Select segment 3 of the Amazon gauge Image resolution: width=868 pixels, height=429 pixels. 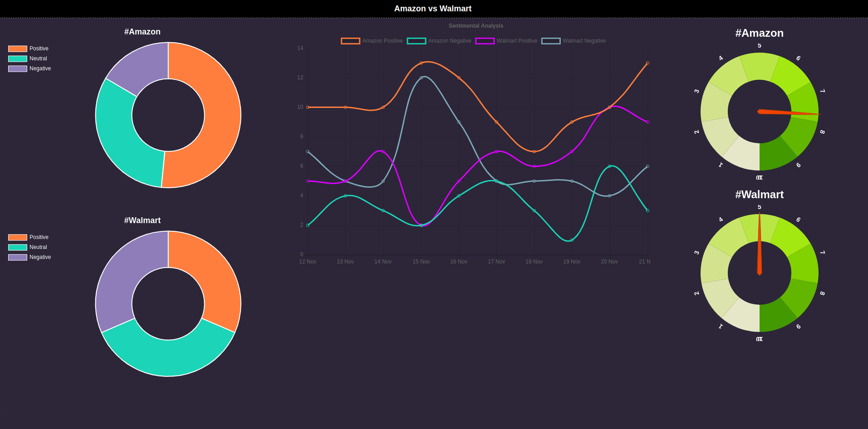click(716, 102)
